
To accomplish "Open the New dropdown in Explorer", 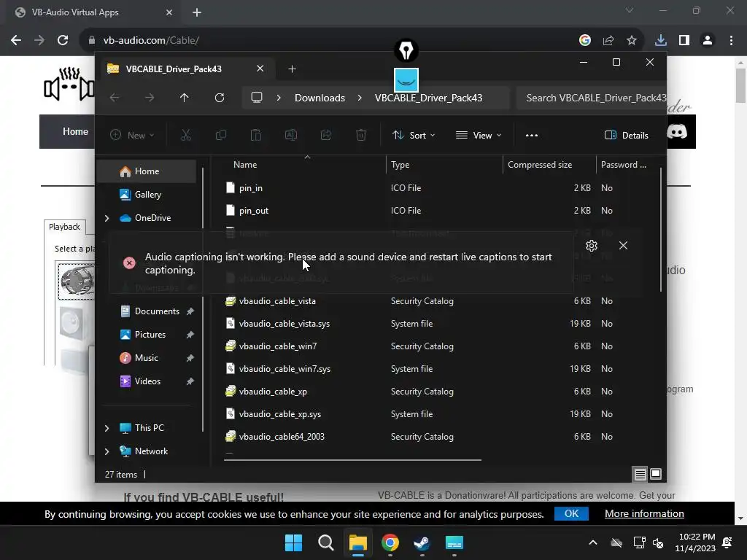I will tap(132, 135).
